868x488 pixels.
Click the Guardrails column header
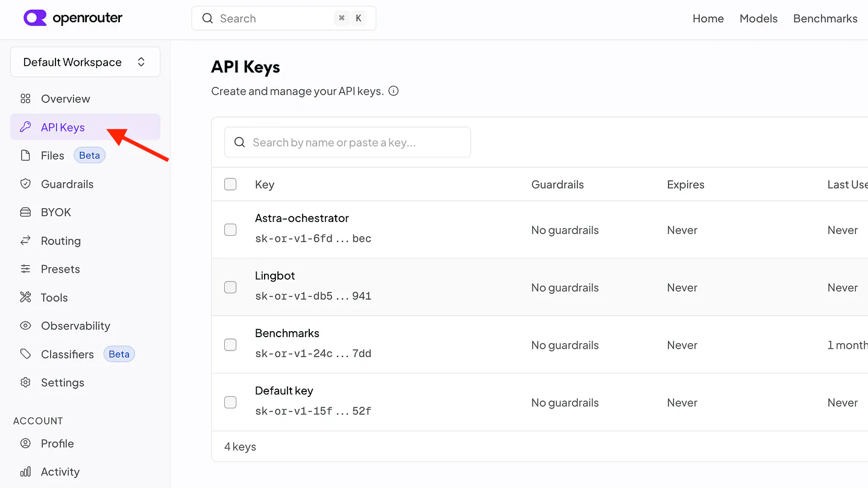tap(558, 185)
